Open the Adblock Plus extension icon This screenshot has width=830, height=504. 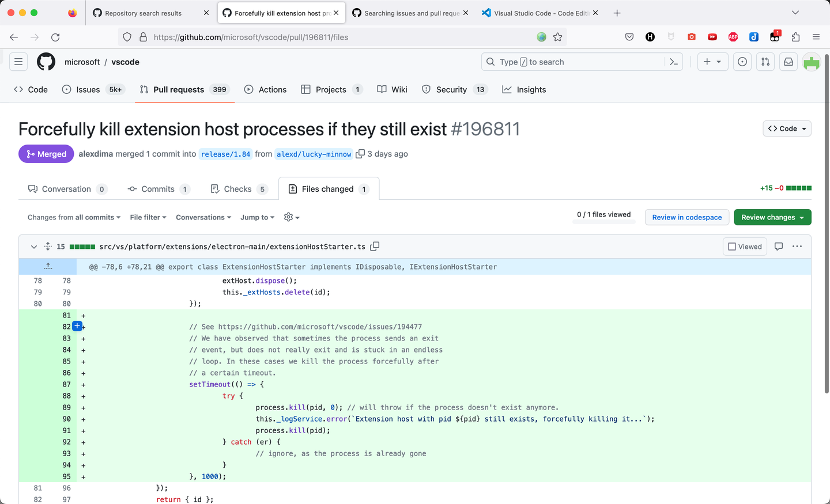[x=733, y=37]
